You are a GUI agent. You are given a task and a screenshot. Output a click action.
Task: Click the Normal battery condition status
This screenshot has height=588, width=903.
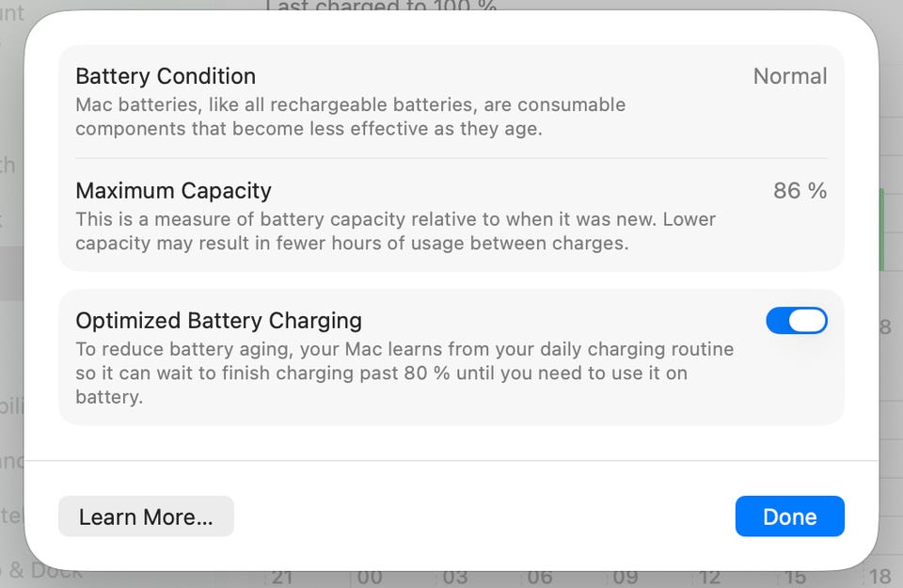[789, 76]
